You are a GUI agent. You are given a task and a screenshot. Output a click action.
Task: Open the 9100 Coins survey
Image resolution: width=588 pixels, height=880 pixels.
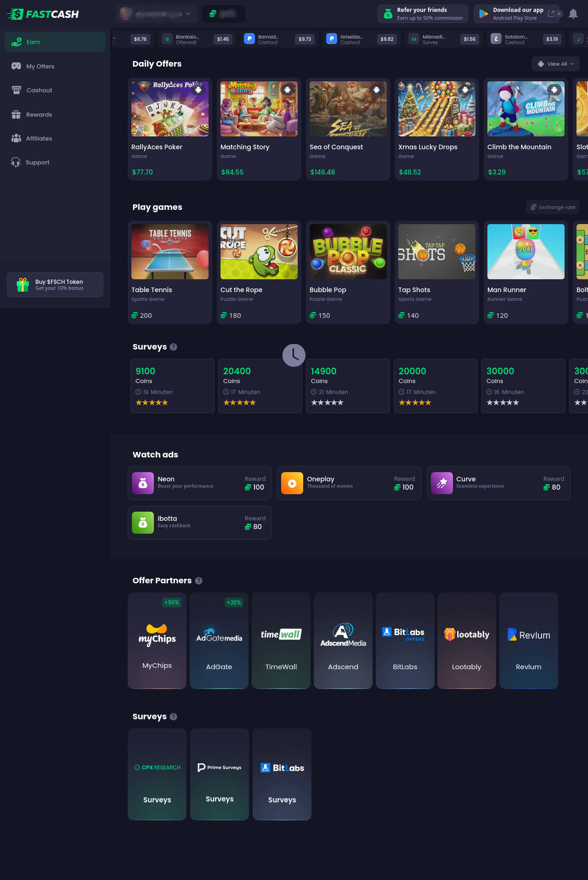(172, 386)
